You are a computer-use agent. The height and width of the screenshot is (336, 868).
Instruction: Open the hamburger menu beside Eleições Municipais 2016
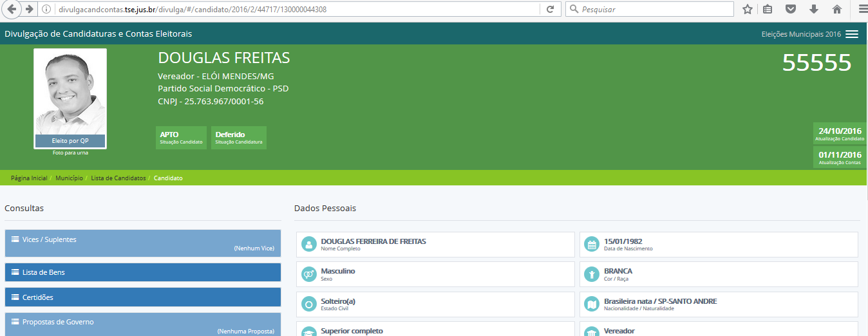[x=852, y=34]
